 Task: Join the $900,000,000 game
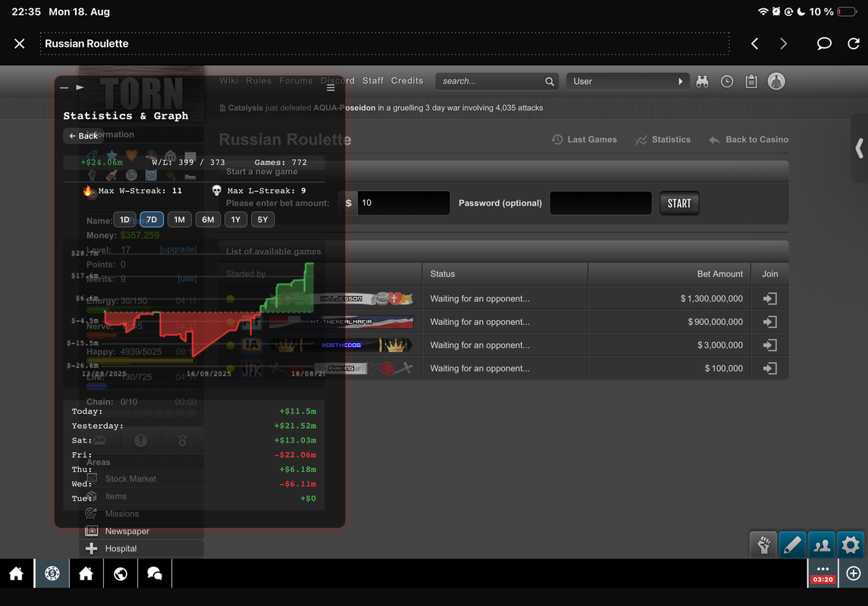point(770,322)
